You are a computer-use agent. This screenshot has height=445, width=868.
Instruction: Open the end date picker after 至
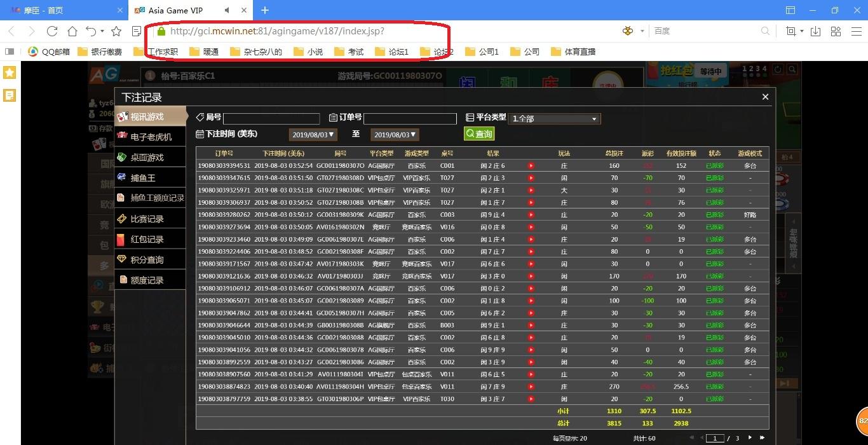point(395,135)
